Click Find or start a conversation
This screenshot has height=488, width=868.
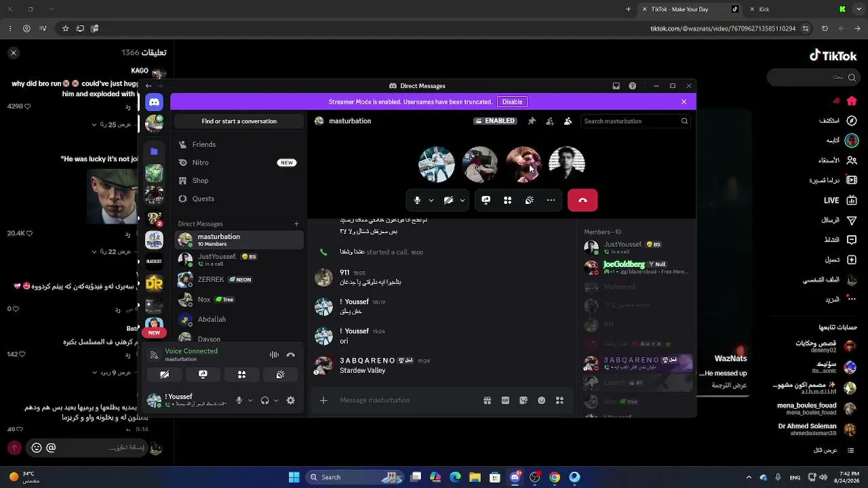click(239, 121)
